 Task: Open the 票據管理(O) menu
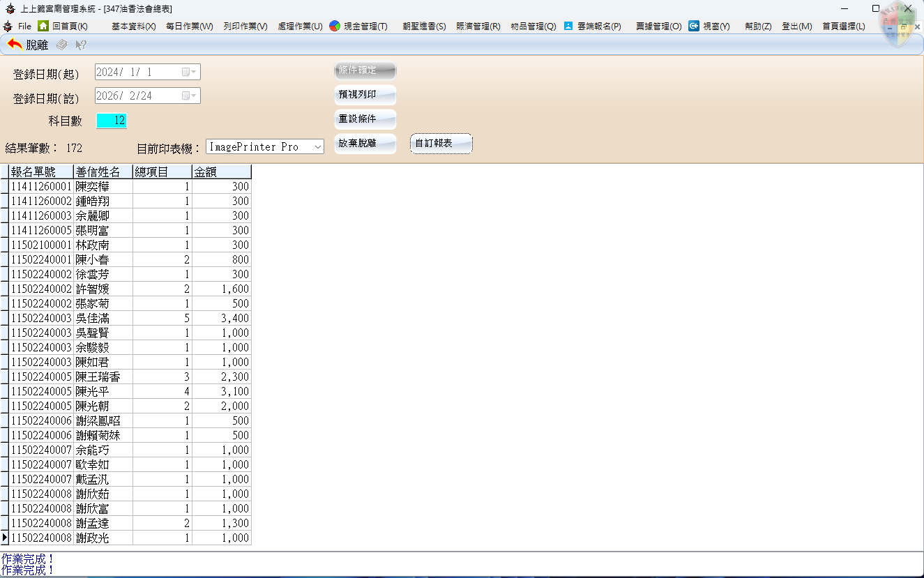point(658,26)
